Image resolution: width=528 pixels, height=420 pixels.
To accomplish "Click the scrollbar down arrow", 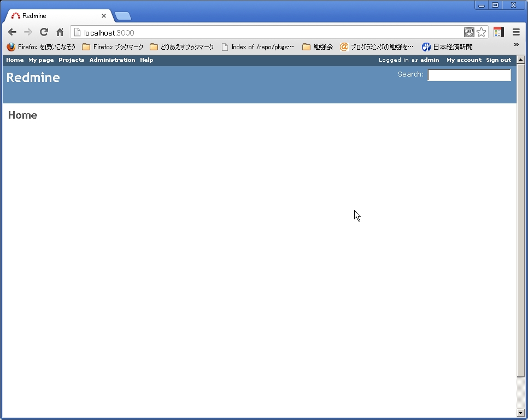I will 520,413.
